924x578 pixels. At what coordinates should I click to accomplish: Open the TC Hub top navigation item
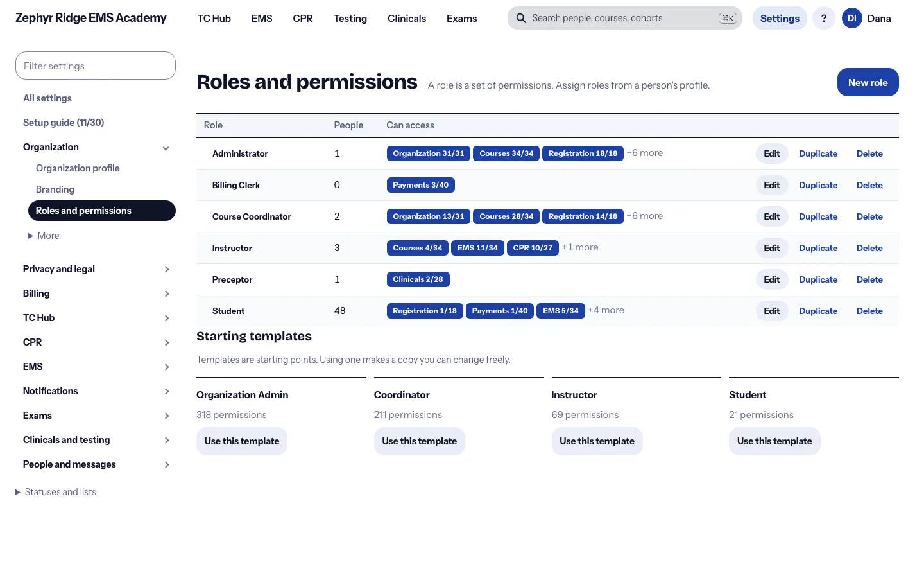point(214,19)
